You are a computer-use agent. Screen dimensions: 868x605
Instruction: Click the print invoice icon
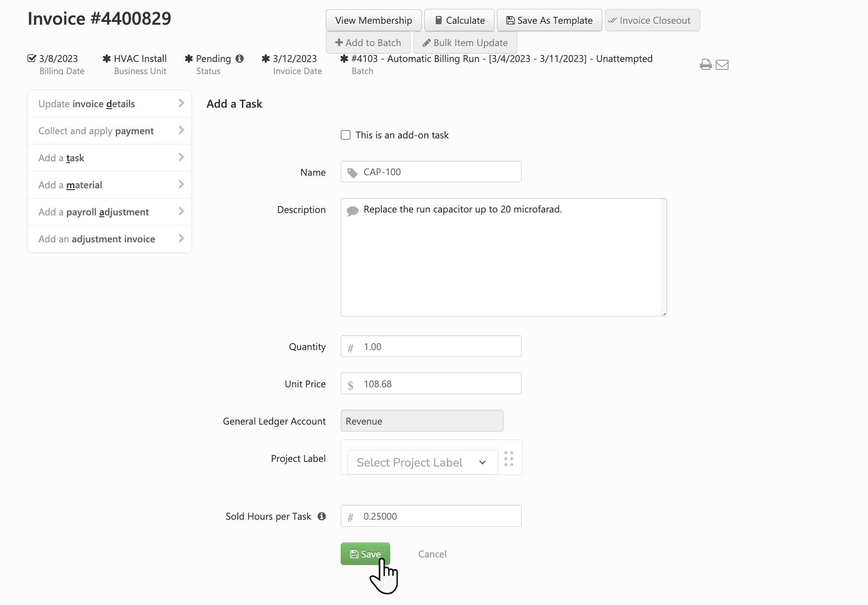[706, 64]
